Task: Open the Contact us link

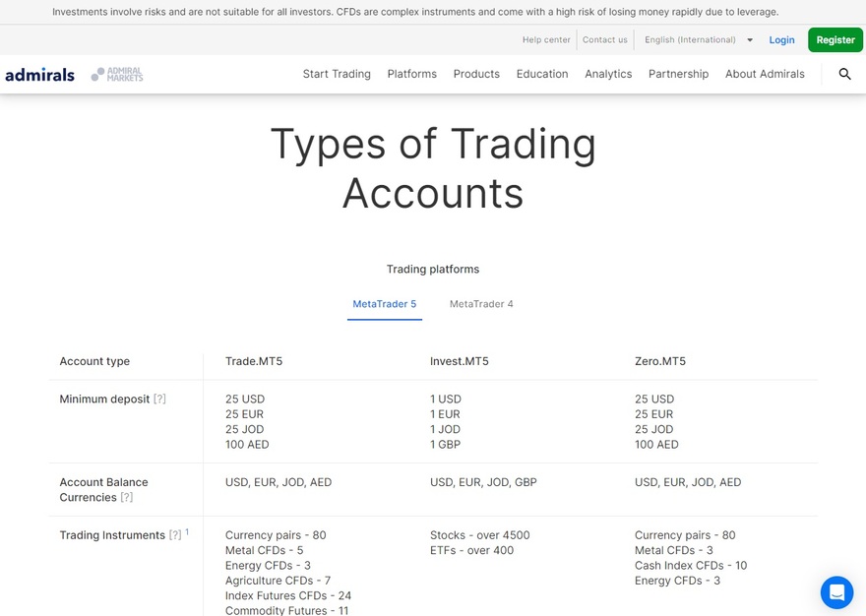Action: point(605,39)
